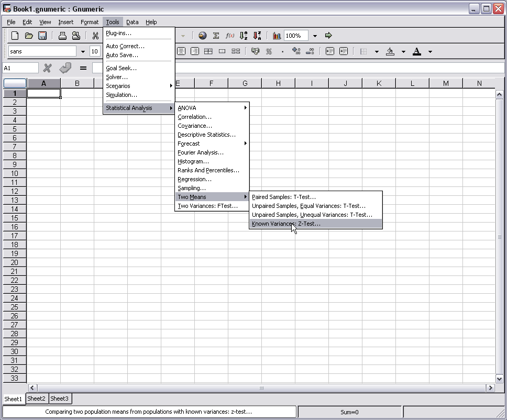
Task: Click the Sum function icon
Action: click(x=216, y=36)
